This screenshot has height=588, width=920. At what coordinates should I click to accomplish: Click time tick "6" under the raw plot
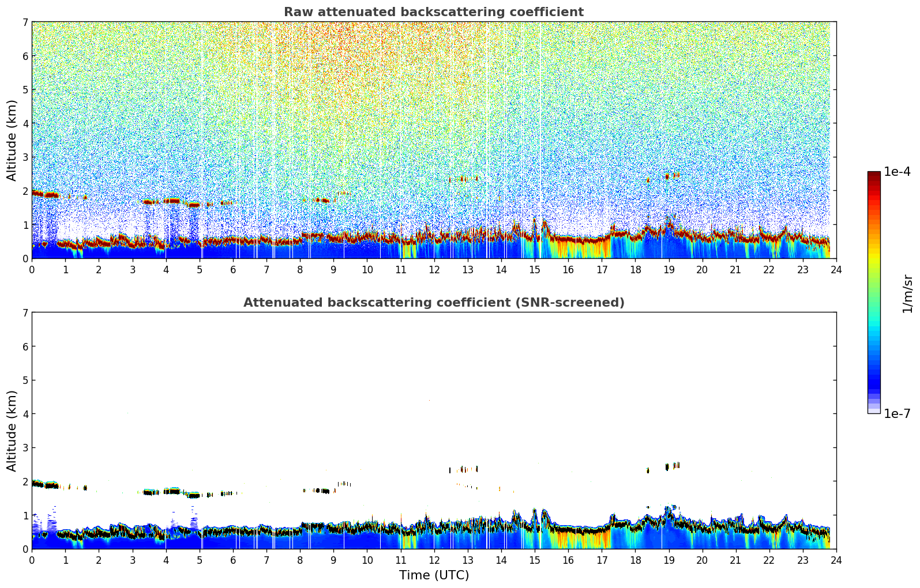click(x=233, y=269)
